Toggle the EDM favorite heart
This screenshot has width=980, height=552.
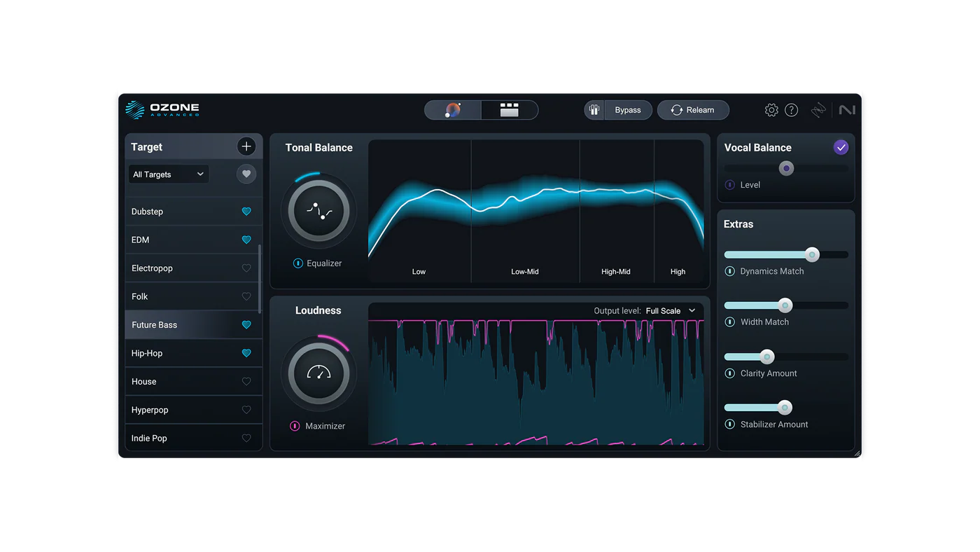pos(246,240)
